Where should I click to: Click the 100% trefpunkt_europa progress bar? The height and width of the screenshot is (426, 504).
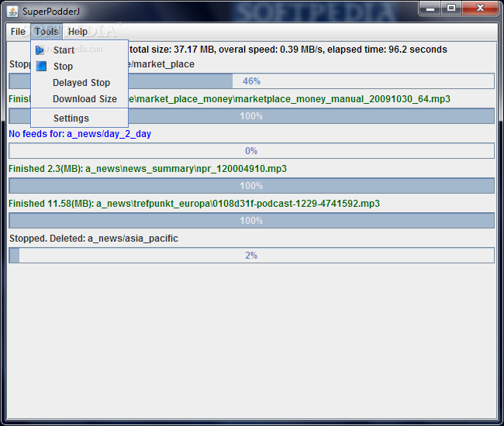[251, 221]
